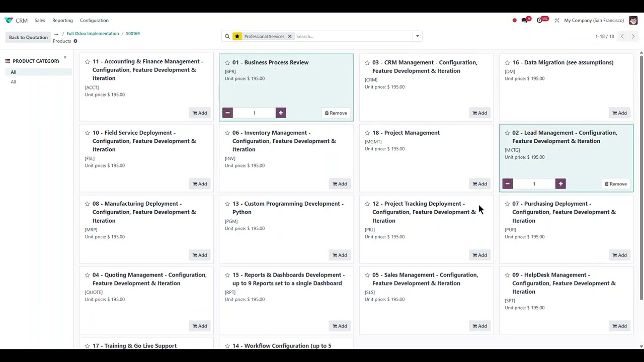Click the red recording dot indicator
The image size is (644, 362).
pos(514,21)
